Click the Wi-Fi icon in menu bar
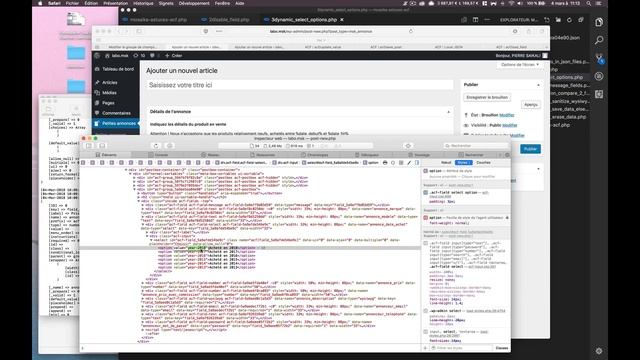Image resolution: width=640 pixels, height=360 pixels. (511, 3)
